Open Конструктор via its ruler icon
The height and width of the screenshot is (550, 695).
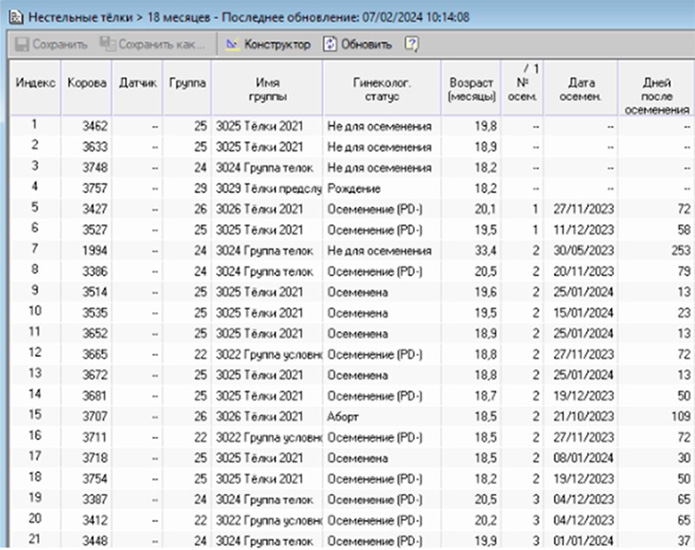(232, 44)
